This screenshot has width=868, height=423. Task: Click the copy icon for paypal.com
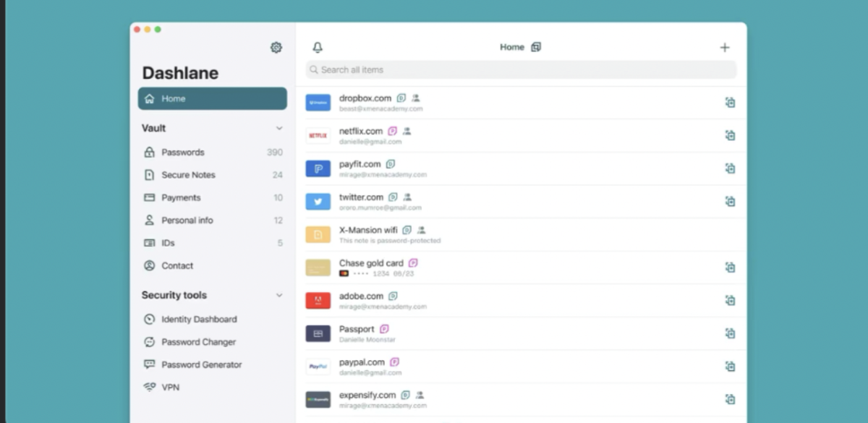pos(730,367)
